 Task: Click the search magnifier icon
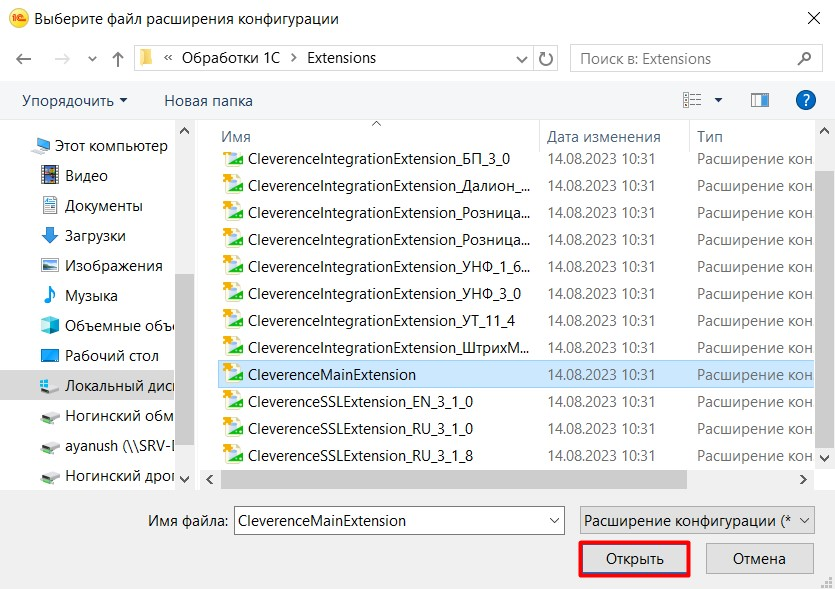click(x=804, y=58)
